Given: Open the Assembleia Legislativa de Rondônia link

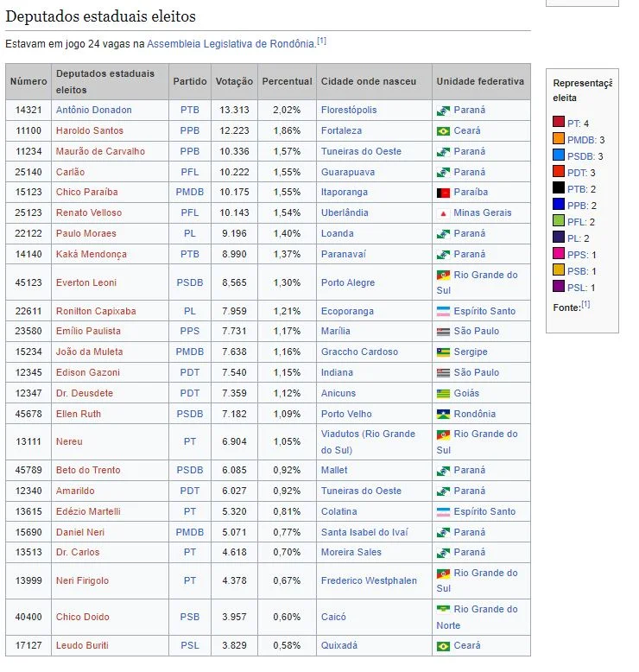Looking at the screenshot, I should click(x=231, y=43).
